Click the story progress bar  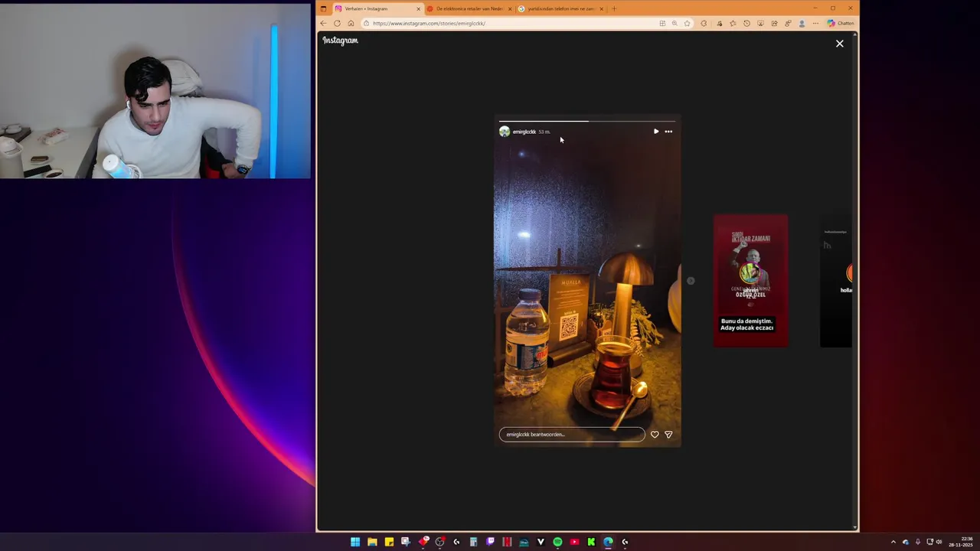click(587, 121)
